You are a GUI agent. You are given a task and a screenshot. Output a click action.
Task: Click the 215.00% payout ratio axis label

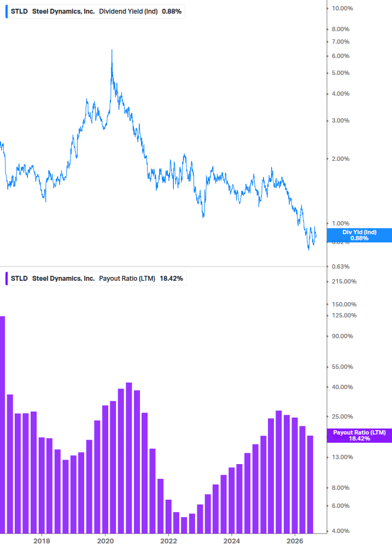[x=344, y=281]
